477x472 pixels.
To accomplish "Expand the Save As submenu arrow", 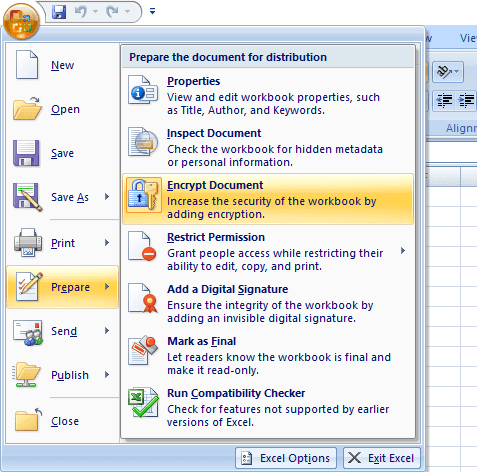I will (x=107, y=197).
